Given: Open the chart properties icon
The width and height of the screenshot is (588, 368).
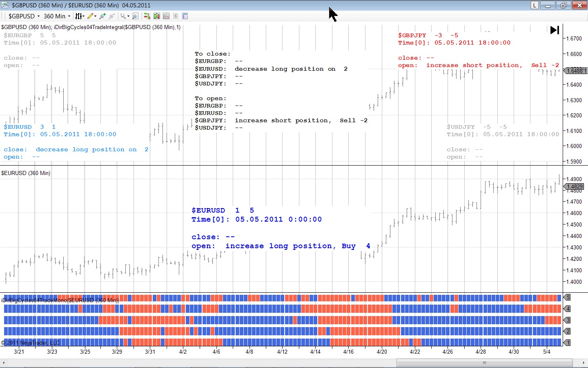Looking at the screenshot, I should pos(185,16).
